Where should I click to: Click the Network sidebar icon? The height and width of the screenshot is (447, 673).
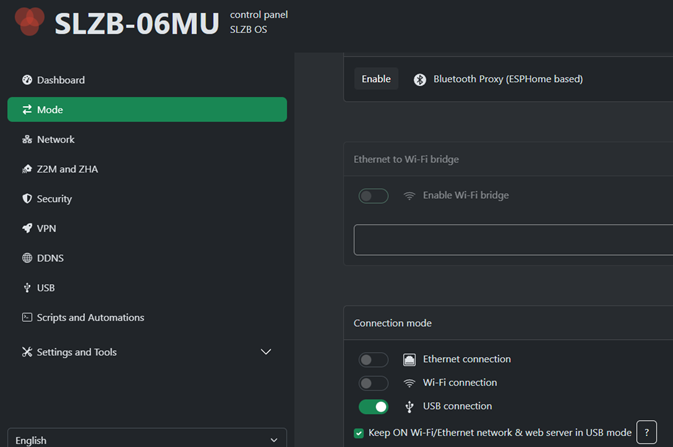(x=28, y=140)
